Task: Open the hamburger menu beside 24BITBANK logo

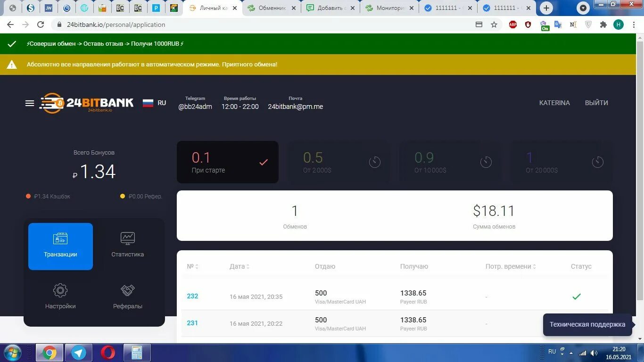Action: [30, 103]
